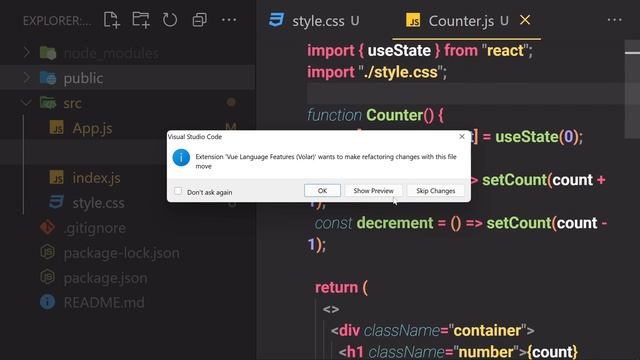This screenshot has height=360, width=640.
Task: Open editor more actions ellipsis menu
Action: (x=614, y=20)
